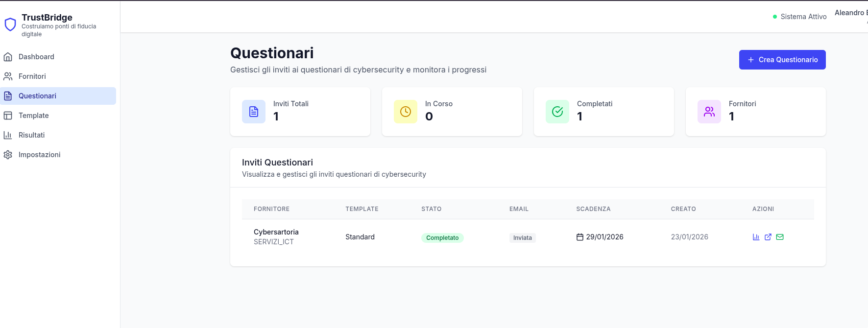Click the green email envelope icon in Azioni
Image resolution: width=868 pixels, height=328 pixels.
click(x=780, y=237)
